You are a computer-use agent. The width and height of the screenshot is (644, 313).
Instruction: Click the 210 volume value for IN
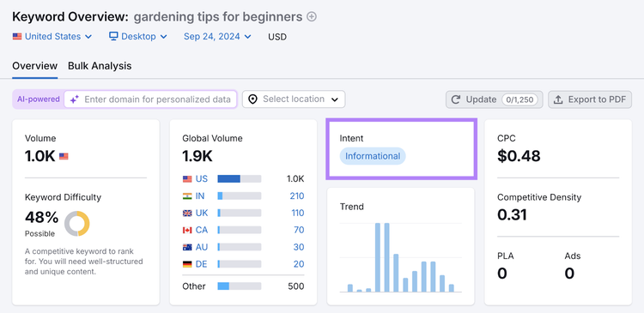coord(297,196)
